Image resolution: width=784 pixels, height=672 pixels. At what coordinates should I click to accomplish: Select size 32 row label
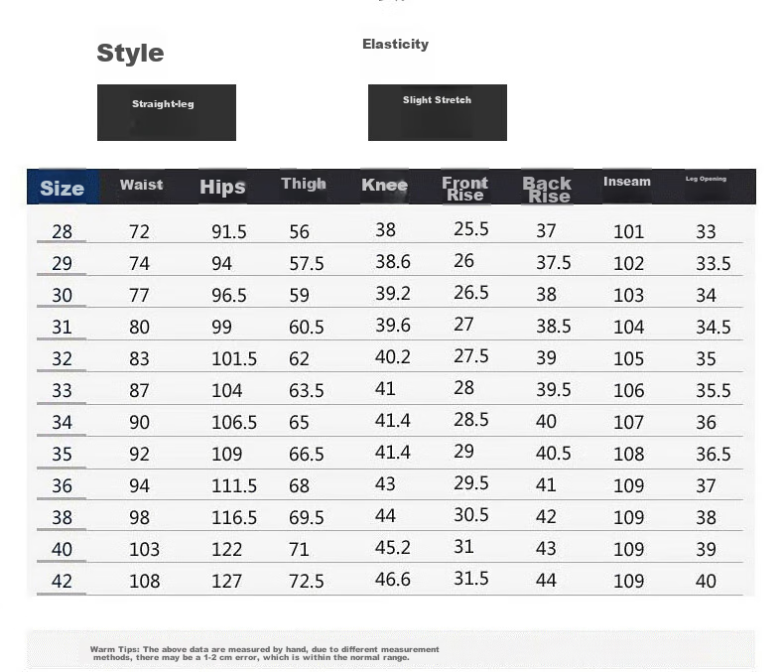62,358
